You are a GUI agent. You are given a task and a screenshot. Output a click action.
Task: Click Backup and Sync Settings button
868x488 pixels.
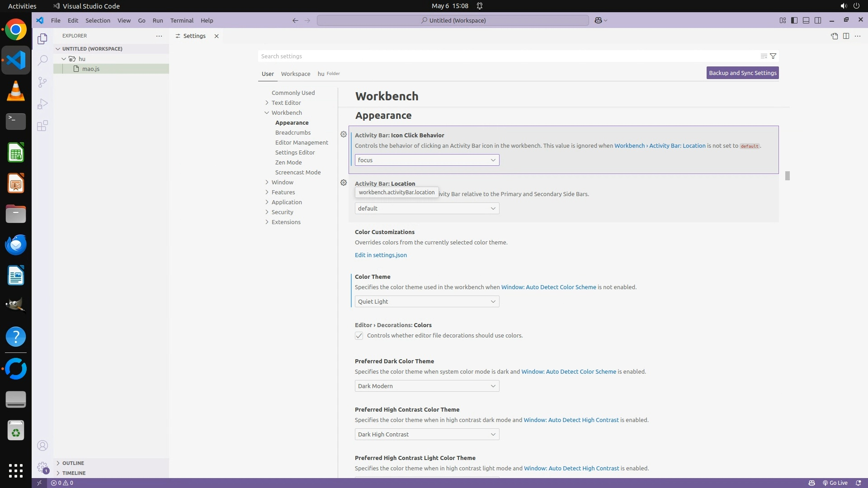(742, 73)
